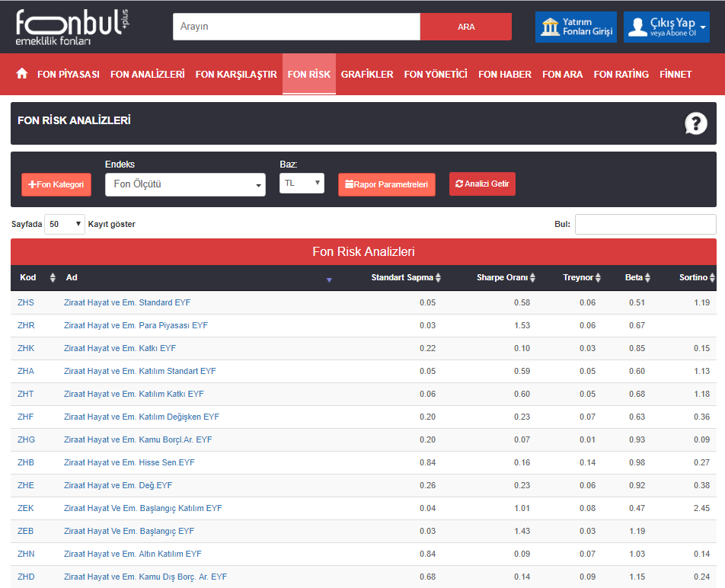The width and height of the screenshot is (725, 588).
Task: Open fund code ZHS link
Action: coord(26,302)
